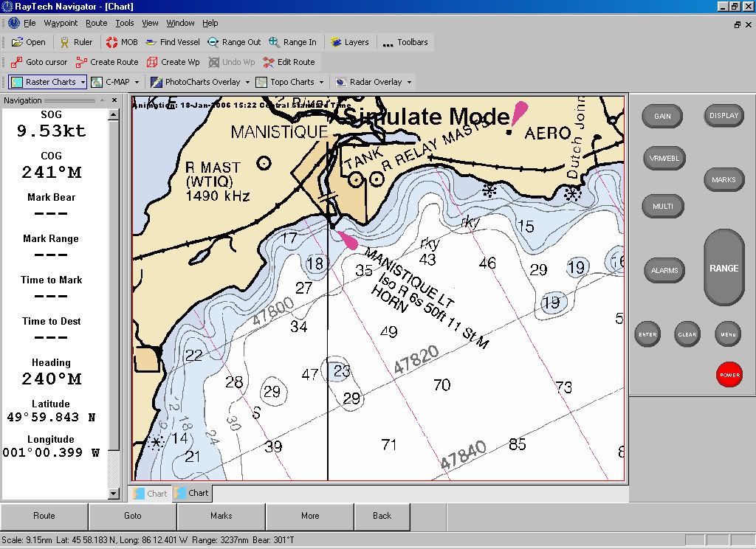Click the Marks softkey button

(x=221, y=517)
